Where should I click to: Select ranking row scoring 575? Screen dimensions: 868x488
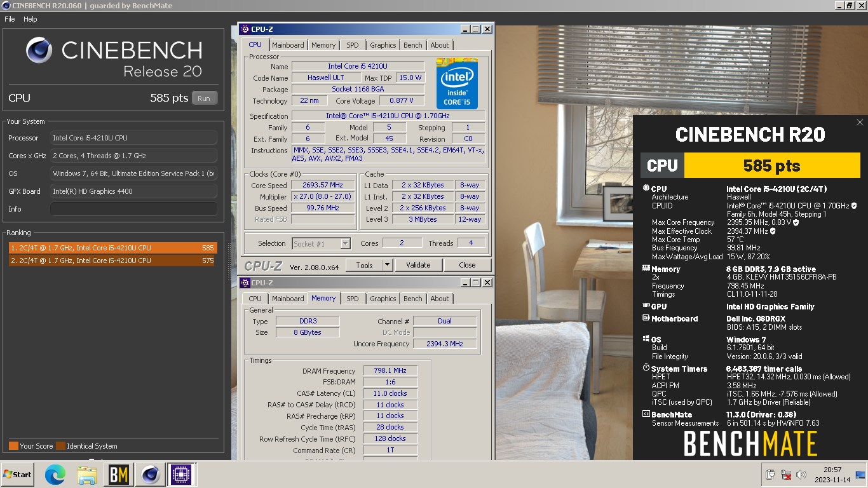112,261
